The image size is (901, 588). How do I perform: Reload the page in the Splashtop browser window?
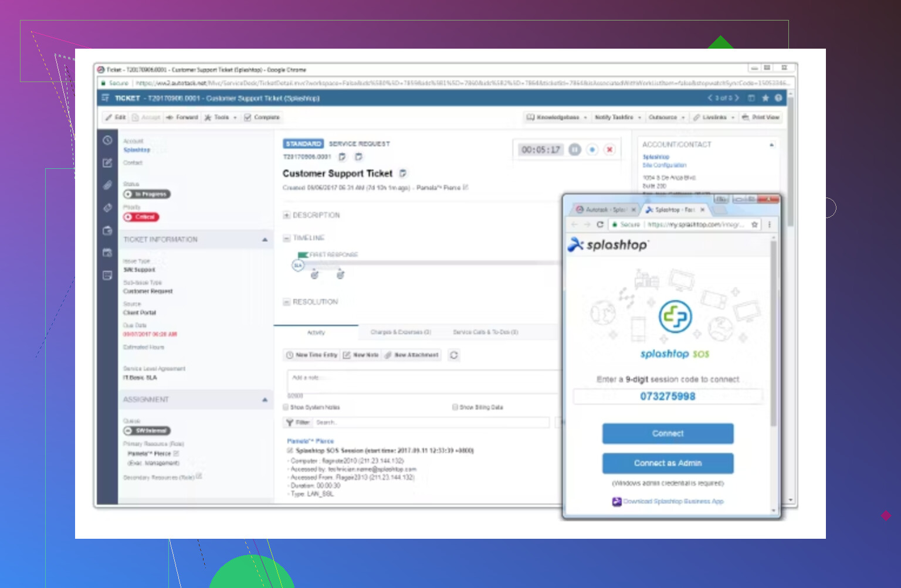coord(600,225)
